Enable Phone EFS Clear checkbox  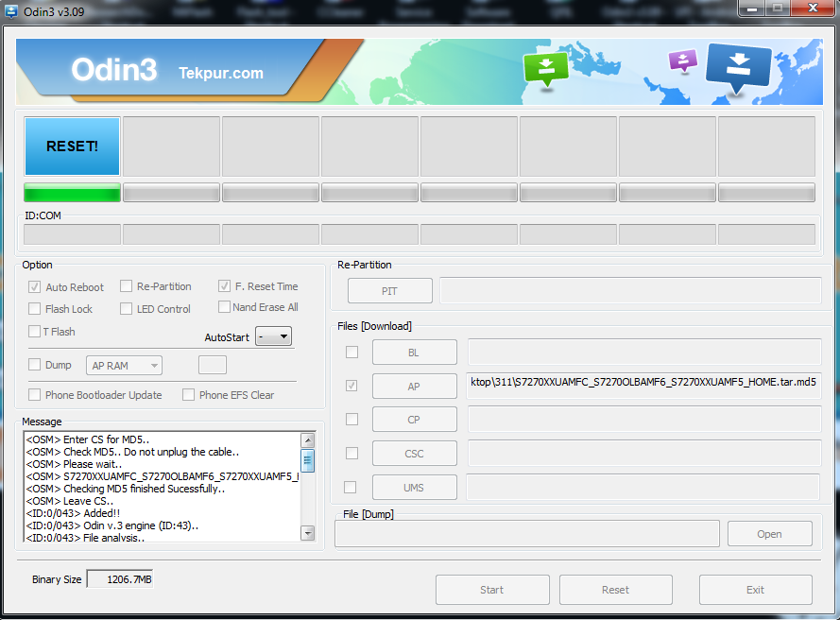(x=189, y=395)
